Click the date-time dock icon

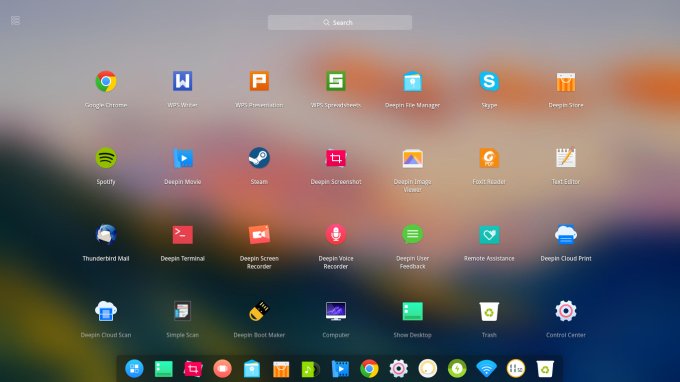516,369
